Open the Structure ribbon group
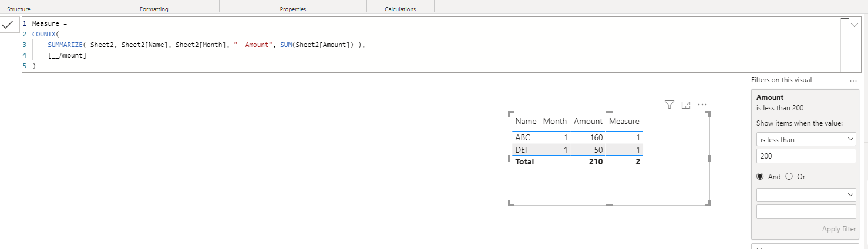Viewport: 868px width, 249px height. 19,9
